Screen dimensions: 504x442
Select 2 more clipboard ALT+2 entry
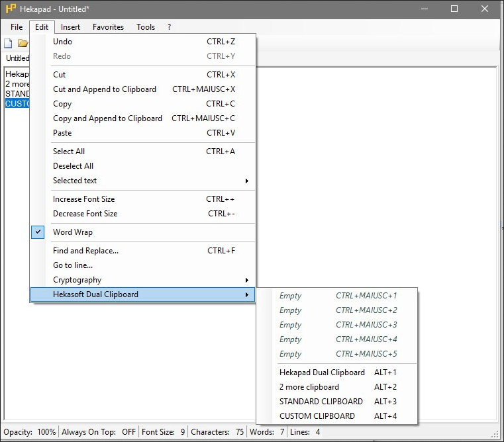(x=337, y=387)
